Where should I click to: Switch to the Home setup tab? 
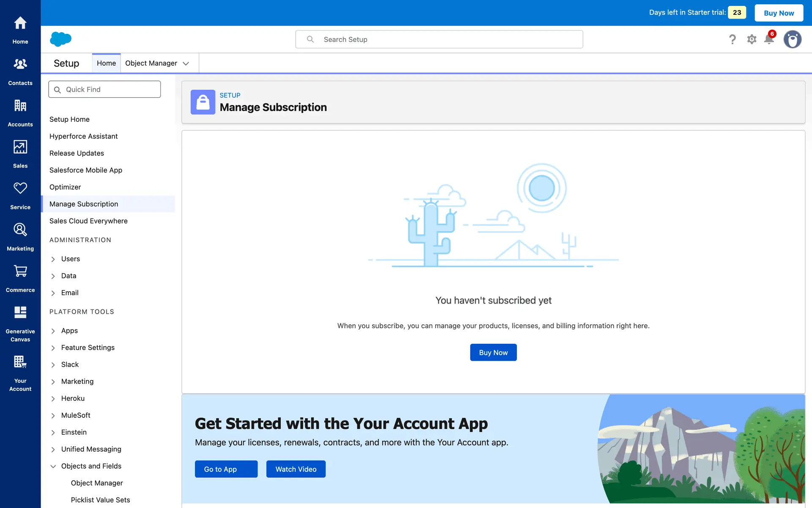[106, 63]
